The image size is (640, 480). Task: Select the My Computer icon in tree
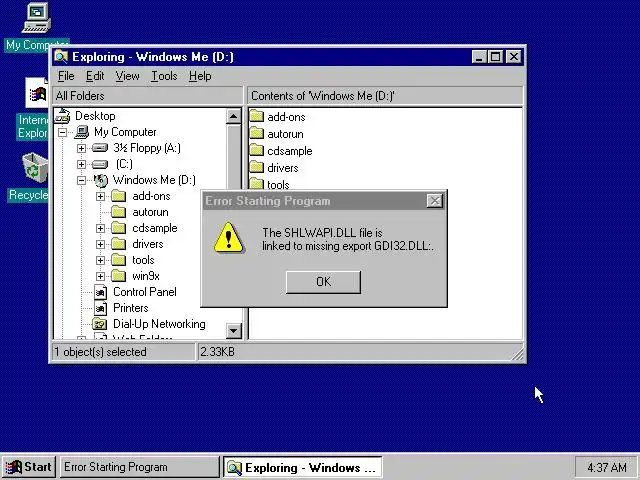pos(82,132)
